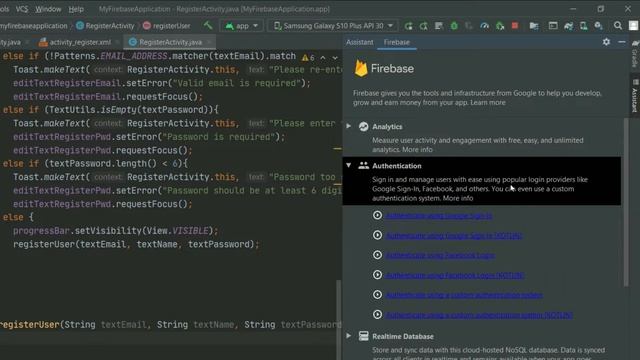
Task: Expand the Analytics section arrow
Action: tap(349, 126)
